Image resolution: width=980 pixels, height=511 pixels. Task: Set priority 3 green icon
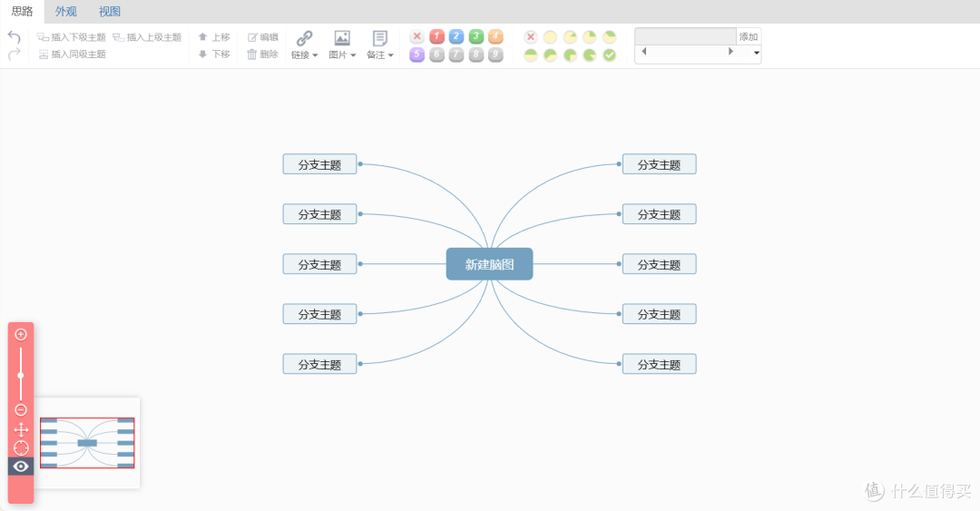476,37
